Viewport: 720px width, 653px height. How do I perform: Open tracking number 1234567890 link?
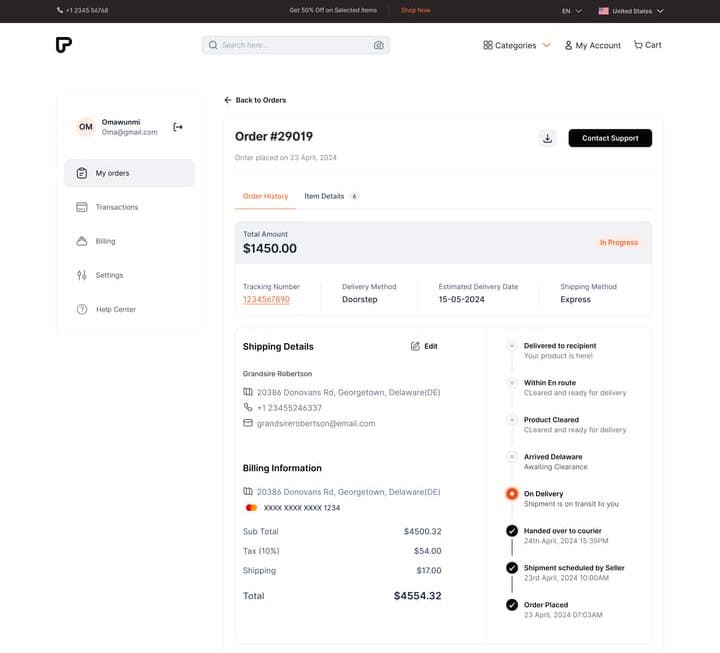[x=266, y=299]
